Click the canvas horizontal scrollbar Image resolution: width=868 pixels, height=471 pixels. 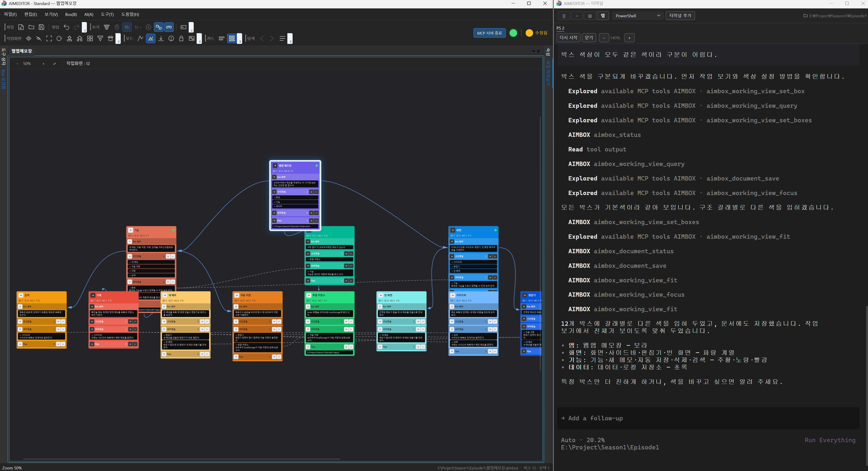click(181, 459)
